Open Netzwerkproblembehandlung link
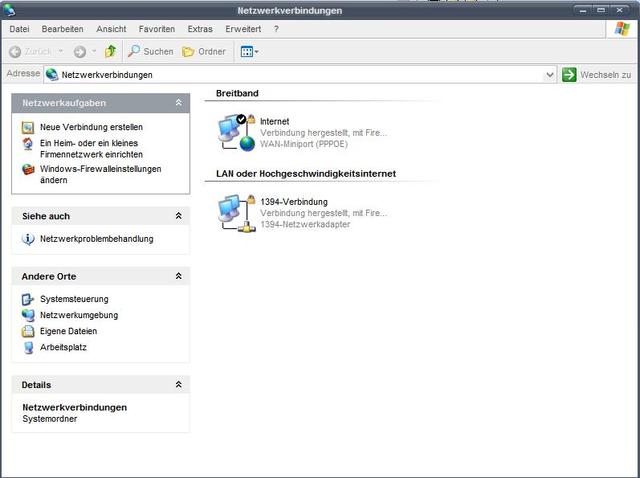This screenshot has height=478, width=640. tap(97, 239)
